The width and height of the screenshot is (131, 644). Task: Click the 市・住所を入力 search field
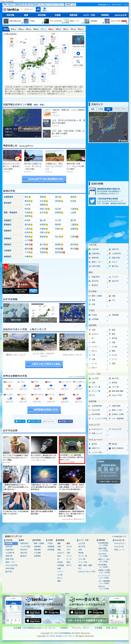(x=28, y=9)
